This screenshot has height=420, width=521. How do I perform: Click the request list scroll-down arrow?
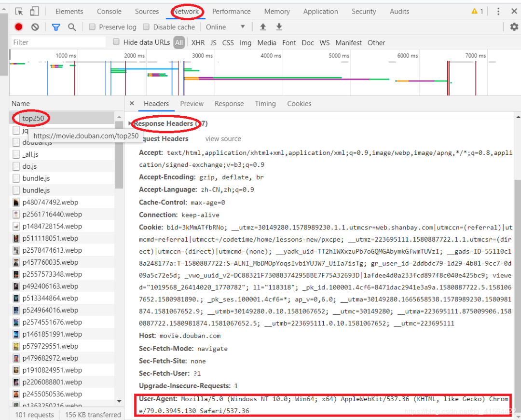point(119,401)
